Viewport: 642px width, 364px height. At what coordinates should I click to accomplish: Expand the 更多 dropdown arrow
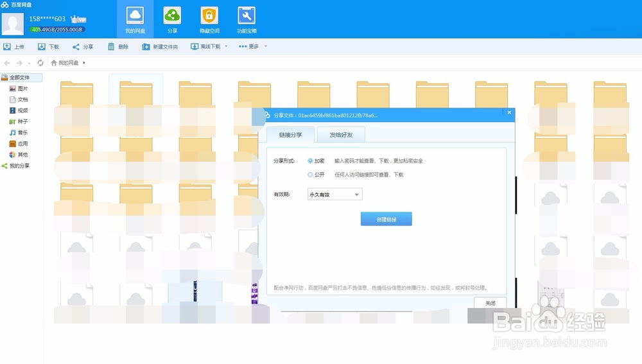(x=266, y=46)
